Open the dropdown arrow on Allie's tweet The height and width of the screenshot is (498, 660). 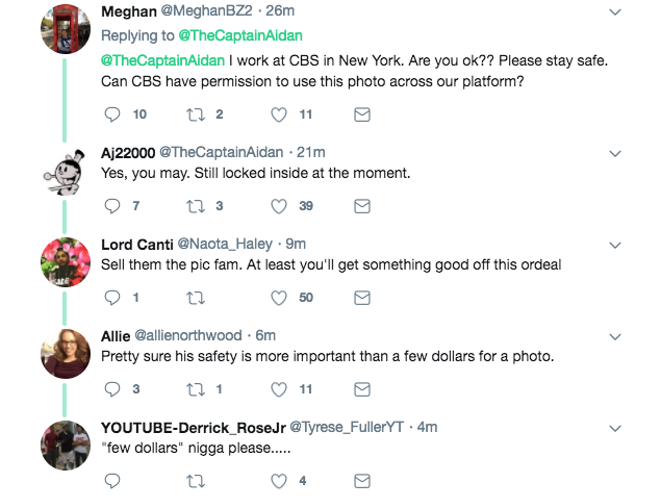(615, 336)
